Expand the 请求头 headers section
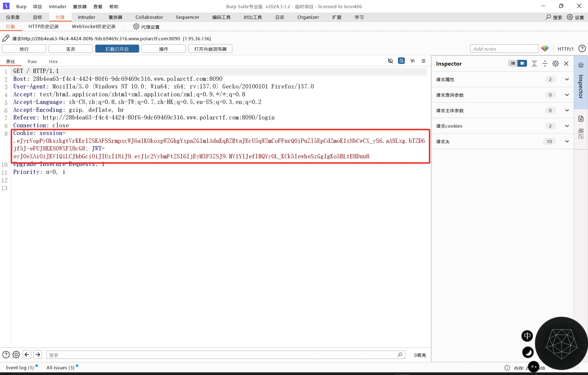This screenshot has width=588, height=375. click(567, 142)
